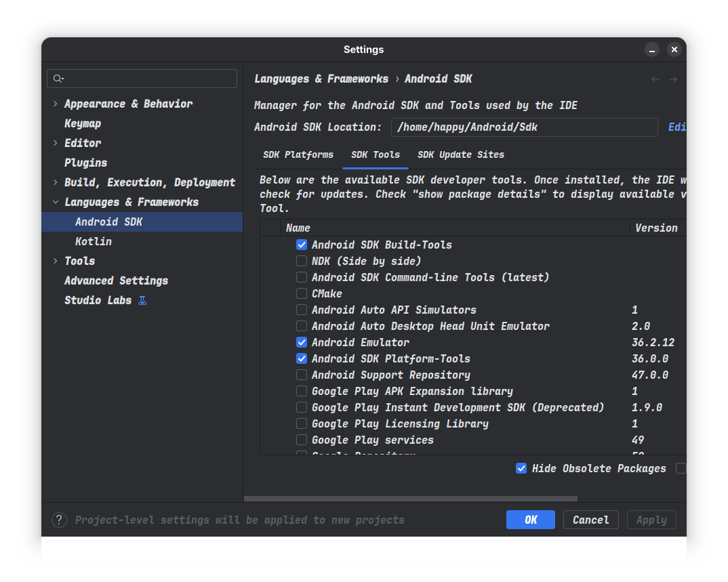Go forward with the right arrow

[x=672, y=79]
